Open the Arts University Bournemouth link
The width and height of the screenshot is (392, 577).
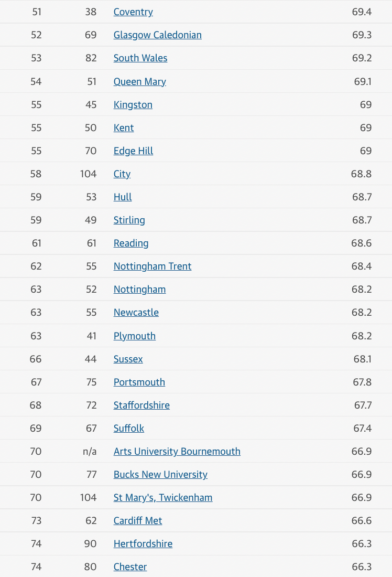coord(177,452)
